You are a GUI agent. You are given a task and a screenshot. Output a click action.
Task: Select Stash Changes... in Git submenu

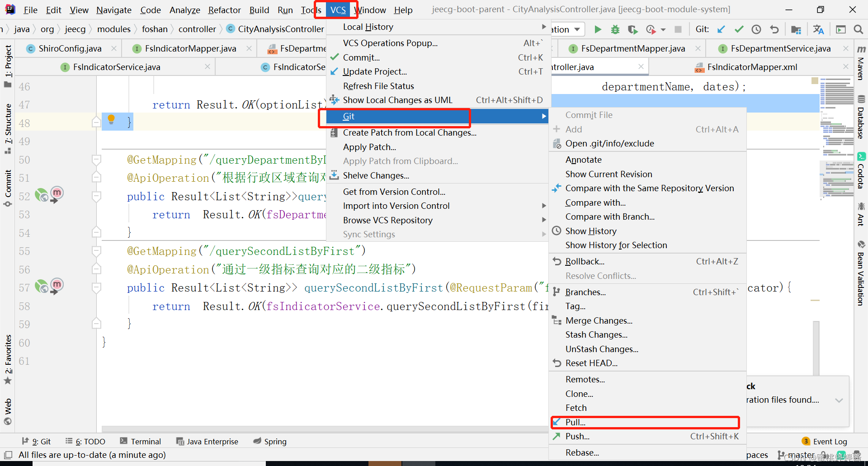point(647,334)
